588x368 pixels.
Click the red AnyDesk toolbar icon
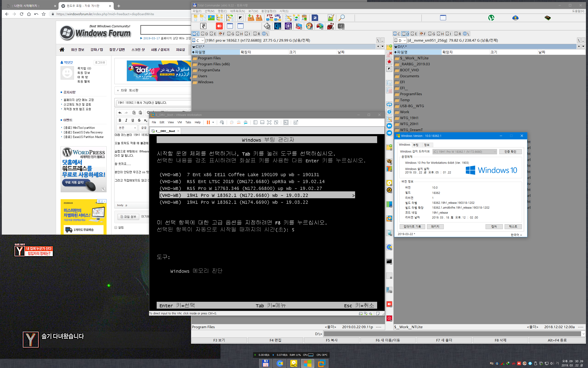coord(219,26)
